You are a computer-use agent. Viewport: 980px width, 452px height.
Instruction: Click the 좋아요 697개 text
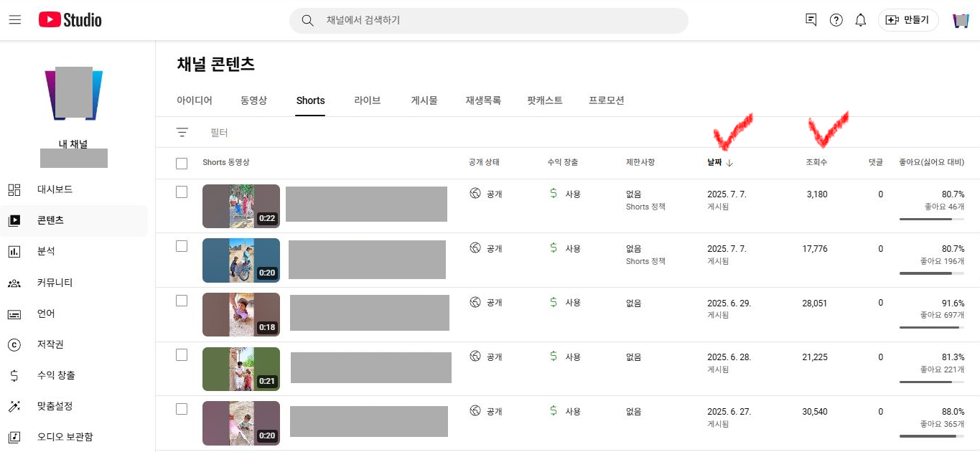click(x=943, y=315)
